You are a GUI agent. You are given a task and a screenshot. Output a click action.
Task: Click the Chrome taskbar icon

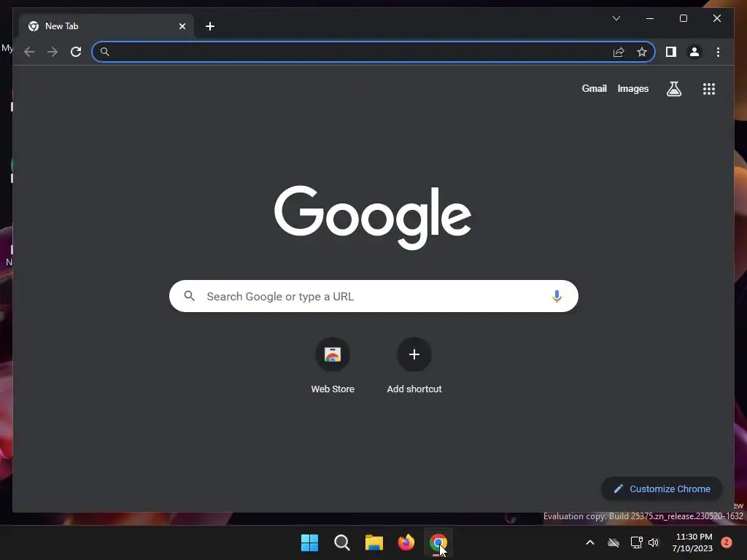coord(438,542)
